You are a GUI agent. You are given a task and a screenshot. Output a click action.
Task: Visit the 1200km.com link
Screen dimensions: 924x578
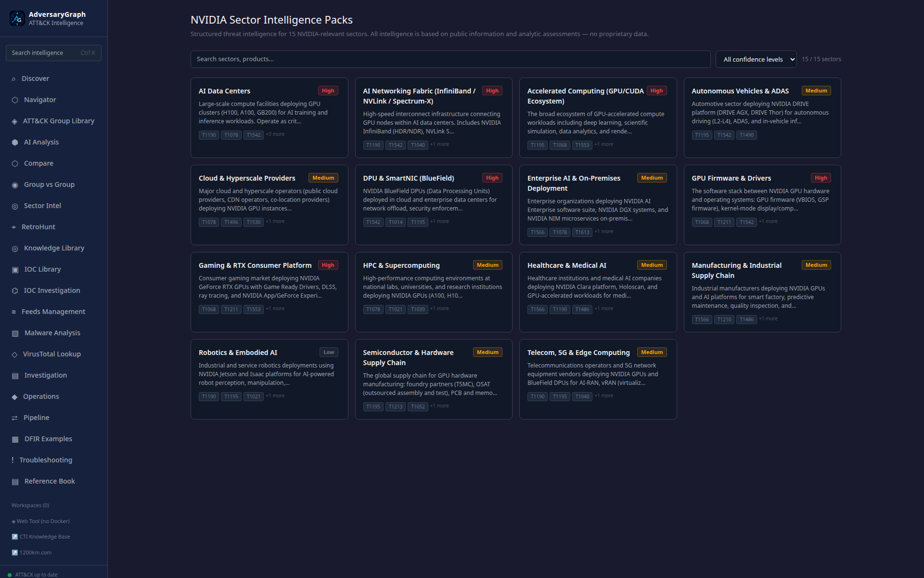click(32, 552)
